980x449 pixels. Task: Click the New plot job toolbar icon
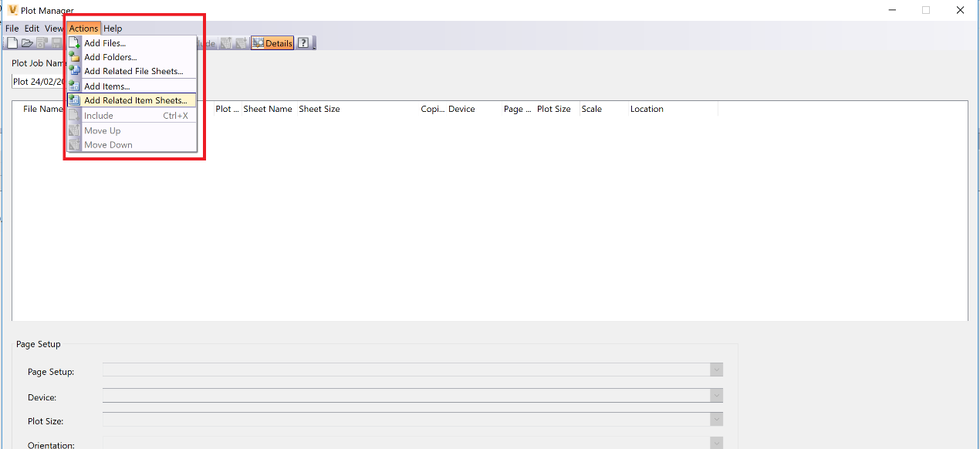coord(12,43)
